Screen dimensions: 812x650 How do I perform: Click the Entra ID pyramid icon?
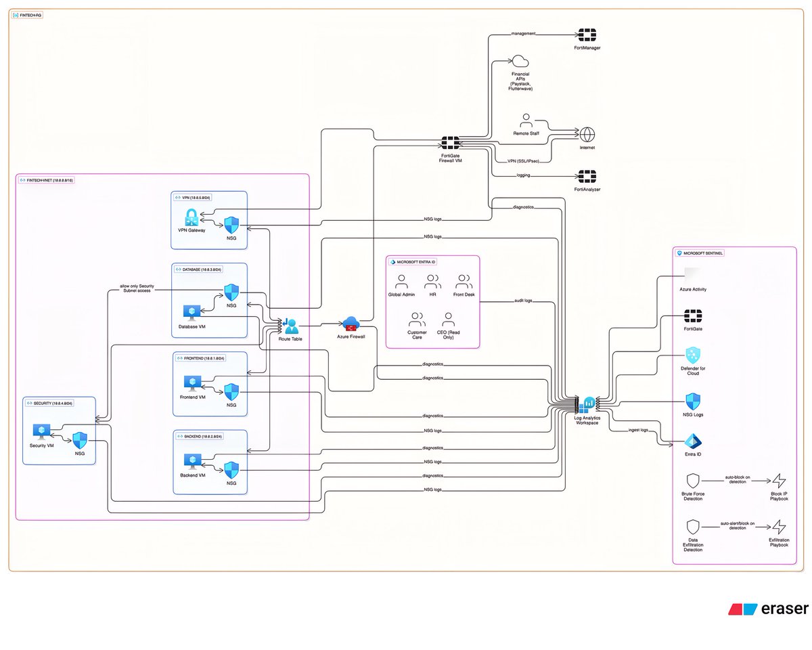tap(692, 441)
